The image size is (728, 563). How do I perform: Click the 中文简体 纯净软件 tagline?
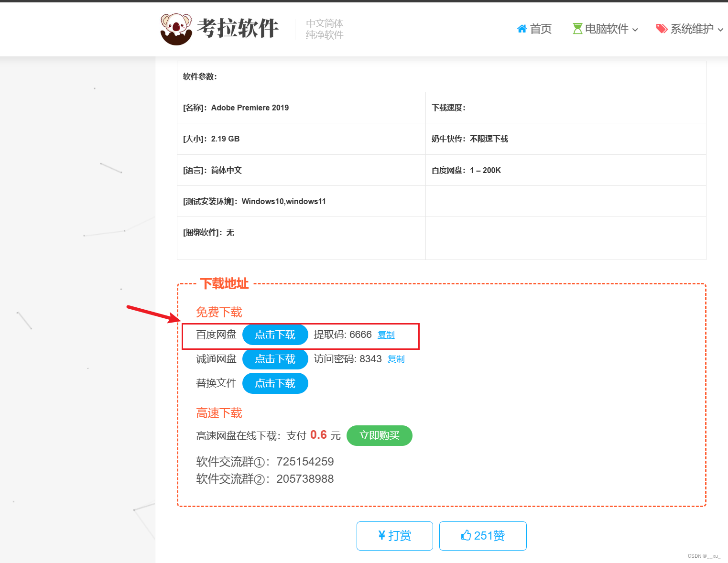(325, 29)
